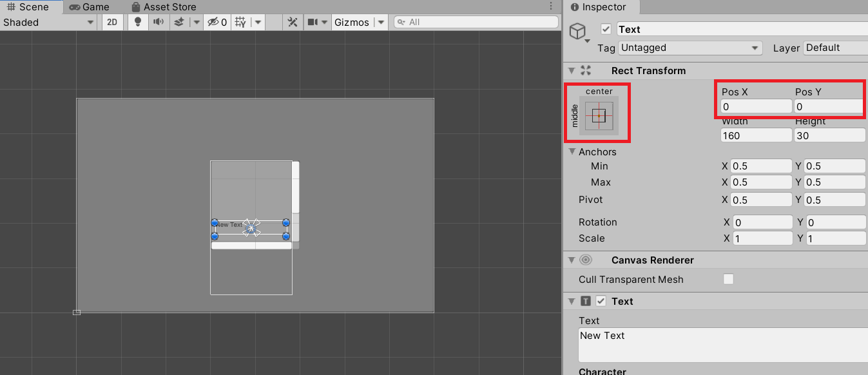This screenshot has height=375, width=868.
Task: Uncheck the Text component enabled checkbox
Action: click(x=601, y=301)
